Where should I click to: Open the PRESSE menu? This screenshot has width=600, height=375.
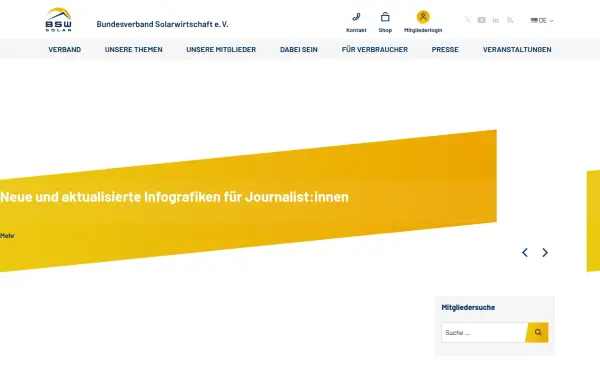(445, 49)
